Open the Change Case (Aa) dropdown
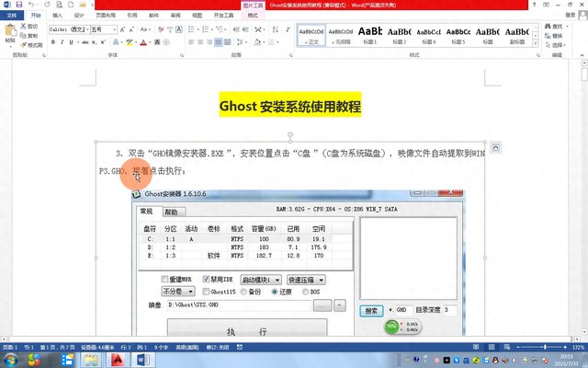The image size is (588, 368). (x=145, y=29)
